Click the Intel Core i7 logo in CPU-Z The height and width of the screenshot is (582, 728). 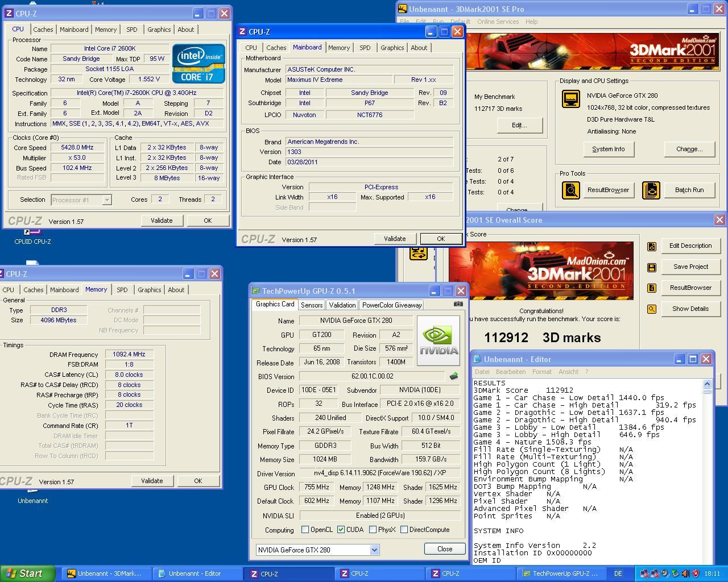(198, 64)
